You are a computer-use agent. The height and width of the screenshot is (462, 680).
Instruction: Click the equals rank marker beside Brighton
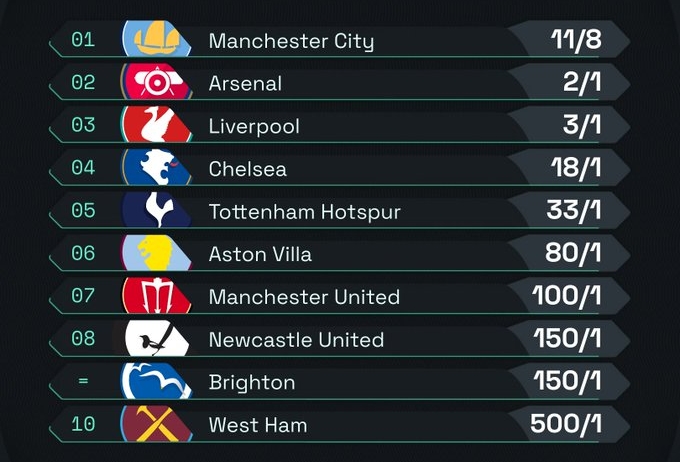point(83,381)
